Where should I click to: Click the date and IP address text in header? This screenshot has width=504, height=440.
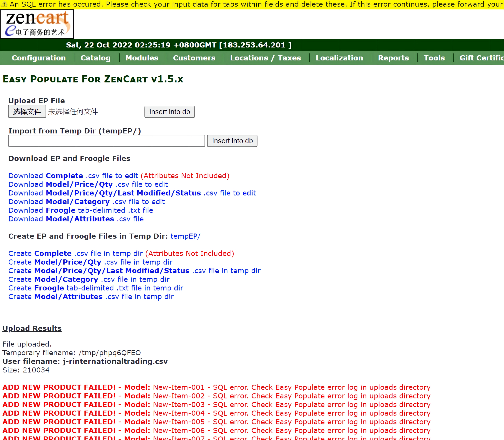pyautogui.click(x=179, y=45)
